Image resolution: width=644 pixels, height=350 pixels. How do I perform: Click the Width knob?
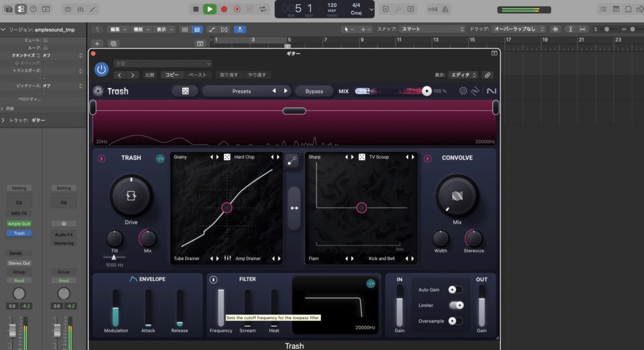coord(440,239)
